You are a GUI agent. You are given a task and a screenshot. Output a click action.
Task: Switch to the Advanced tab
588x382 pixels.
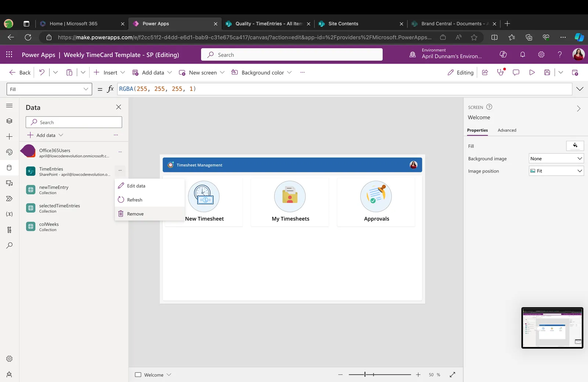(507, 130)
